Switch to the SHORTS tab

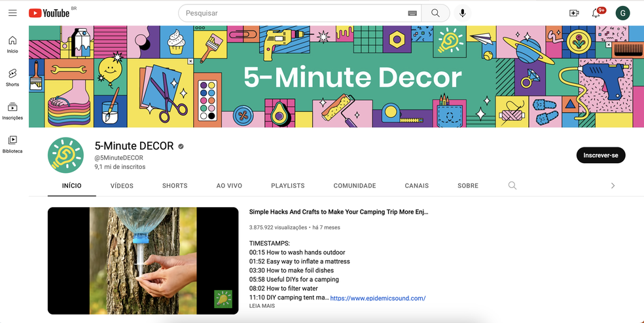[175, 186]
